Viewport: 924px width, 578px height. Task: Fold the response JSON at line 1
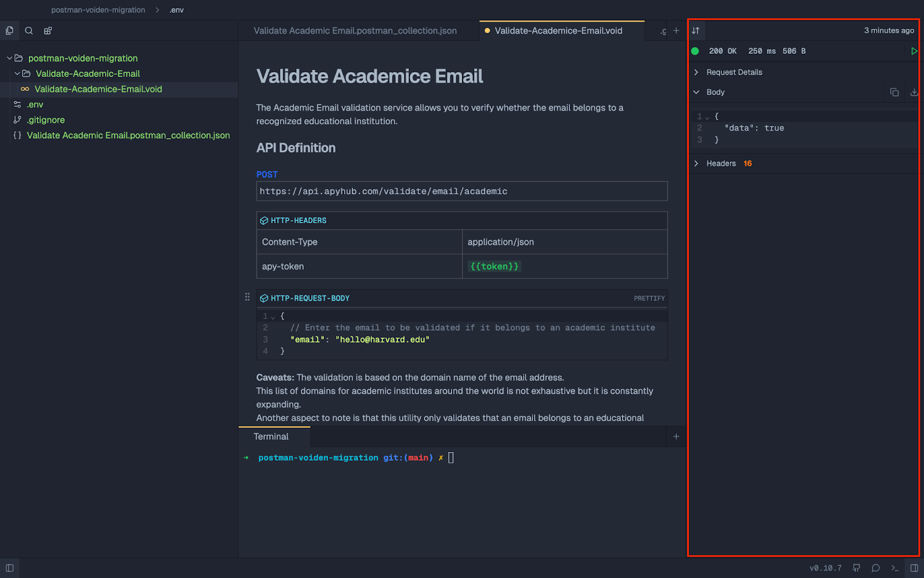[x=707, y=117]
